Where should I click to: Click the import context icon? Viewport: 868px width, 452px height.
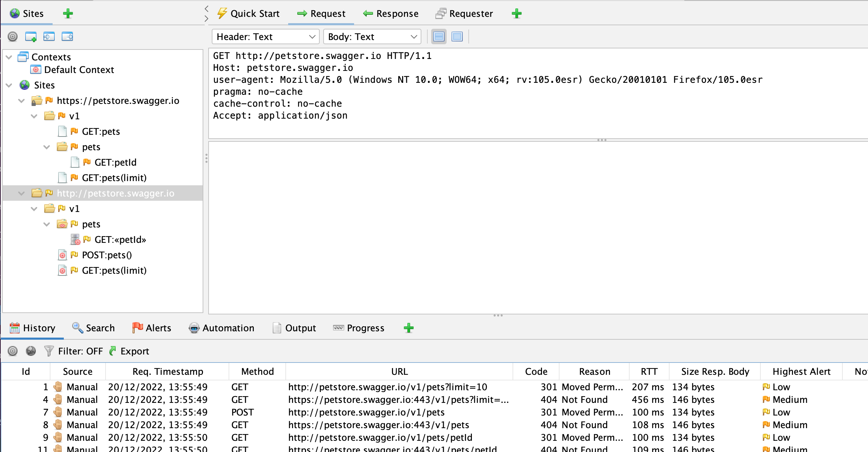click(x=49, y=36)
